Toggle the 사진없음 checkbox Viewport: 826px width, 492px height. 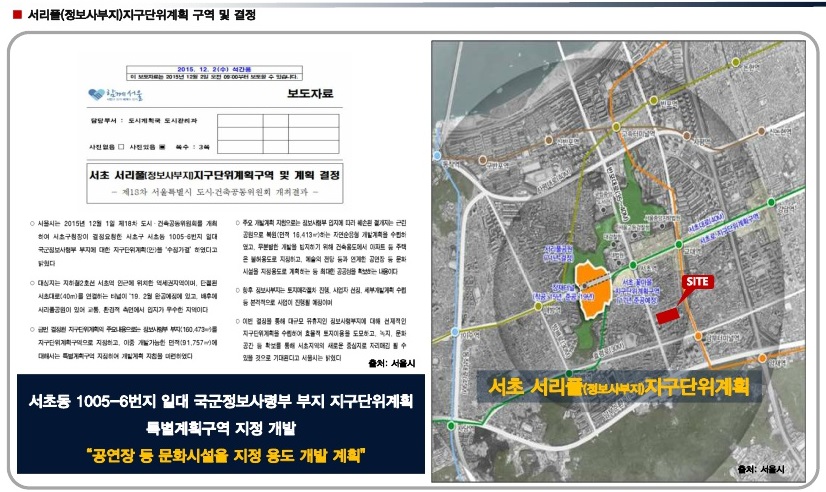point(121,147)
